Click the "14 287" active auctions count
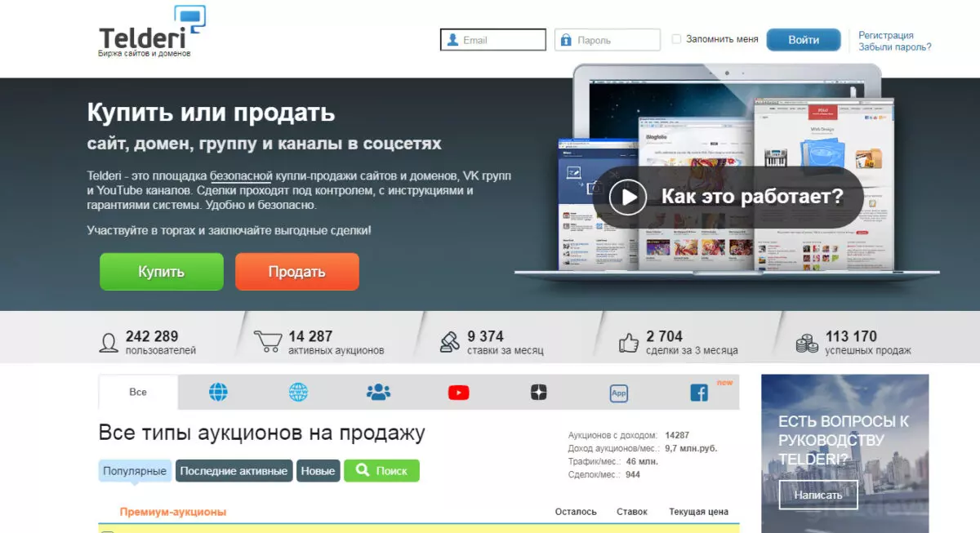The height and width of the screenshot is (533, 980). [x=310, y=336]
